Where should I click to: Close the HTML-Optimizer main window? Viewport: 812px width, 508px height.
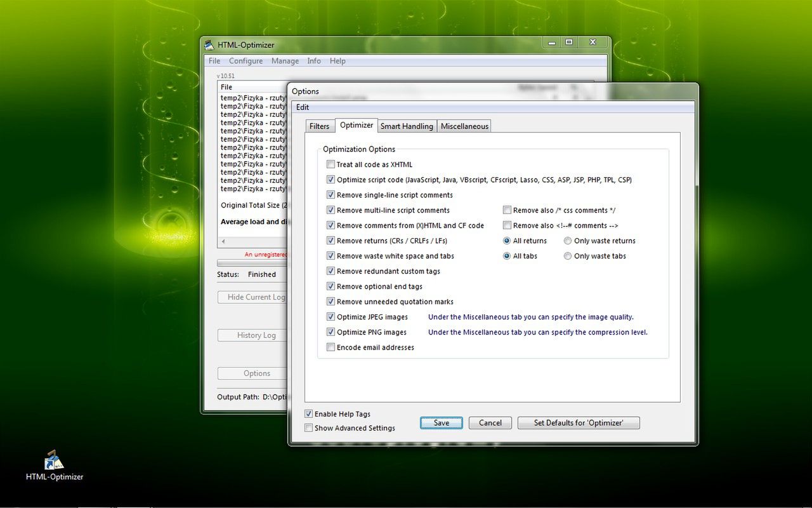593,43
